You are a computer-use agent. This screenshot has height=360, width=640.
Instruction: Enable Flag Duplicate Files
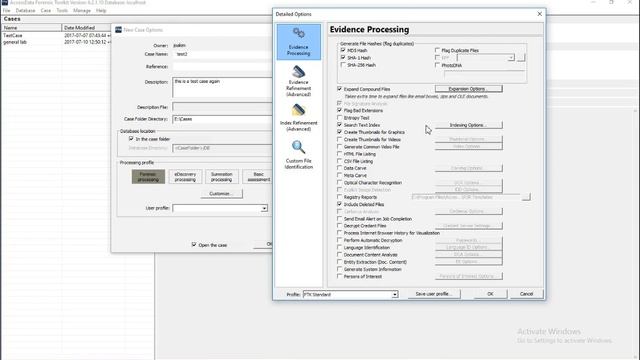coord(437,50)
